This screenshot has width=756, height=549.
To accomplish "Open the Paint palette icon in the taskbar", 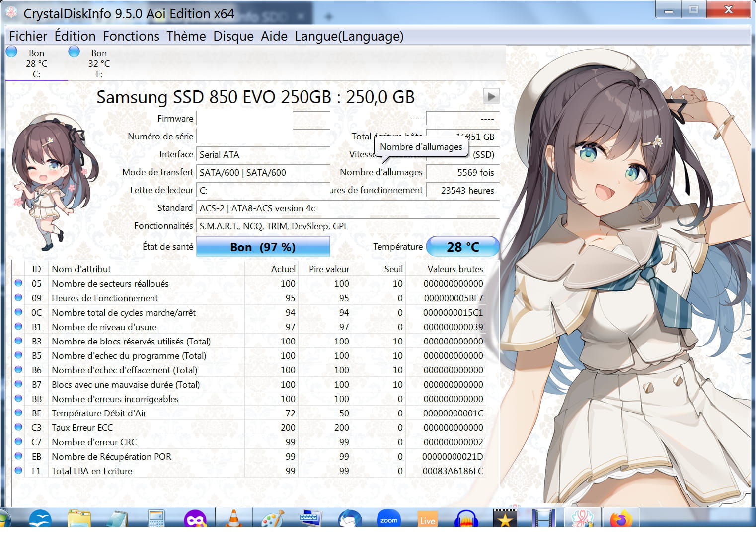I will pos(273,518).
